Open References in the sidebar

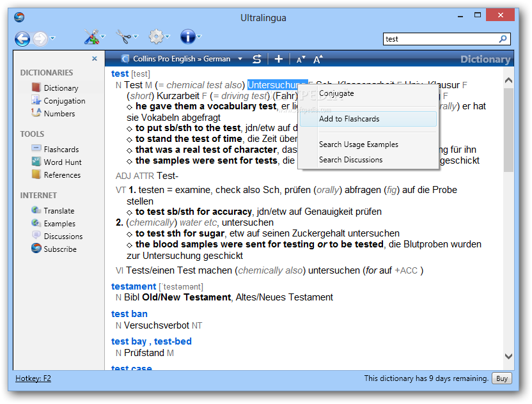point(56,175)
